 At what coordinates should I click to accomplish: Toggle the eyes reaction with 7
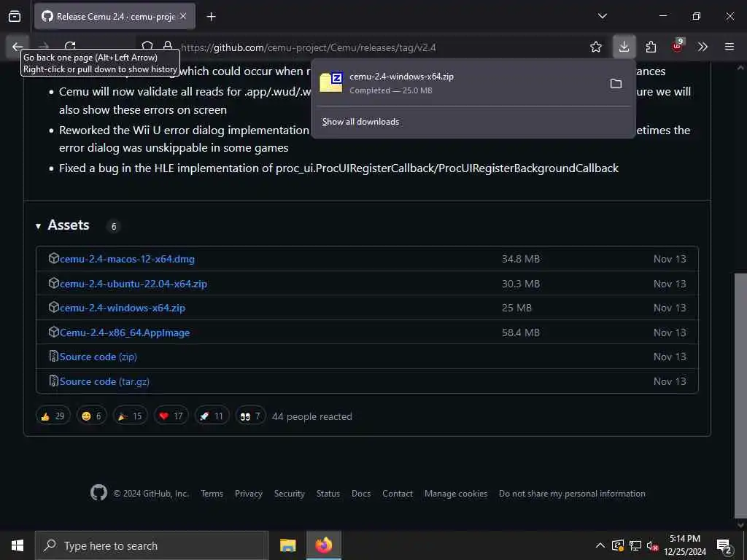(250, 416)
